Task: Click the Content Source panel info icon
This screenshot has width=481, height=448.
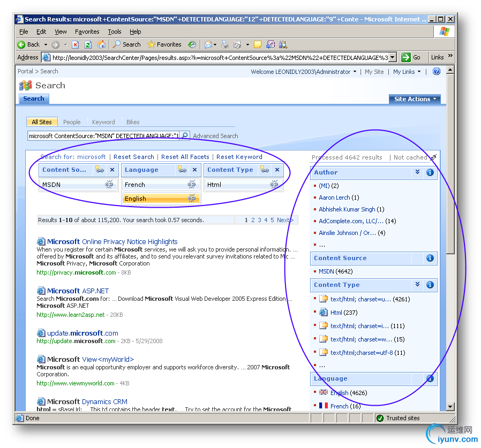Action: tap(430, 258)
